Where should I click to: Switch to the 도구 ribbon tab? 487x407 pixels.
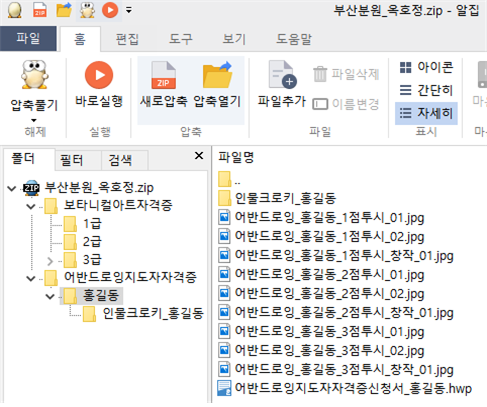coord(181,39)
